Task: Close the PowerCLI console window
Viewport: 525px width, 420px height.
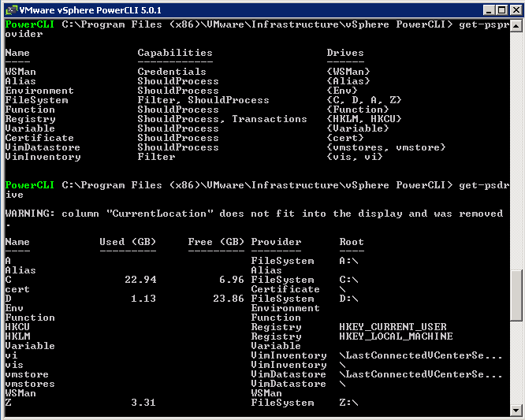Action: click(x=516, y=10)
